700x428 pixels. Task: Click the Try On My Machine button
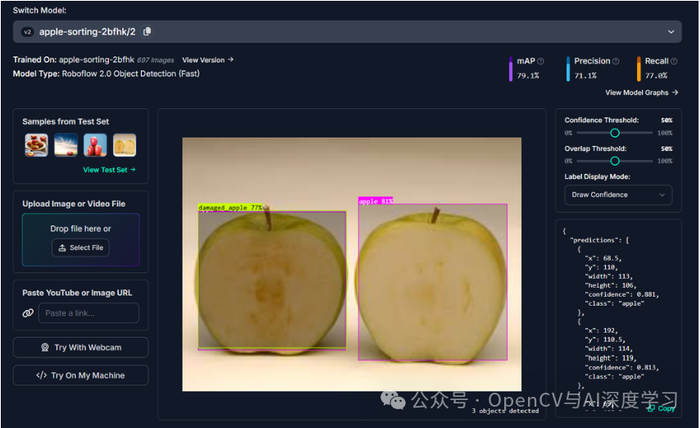tap(81, 375)
